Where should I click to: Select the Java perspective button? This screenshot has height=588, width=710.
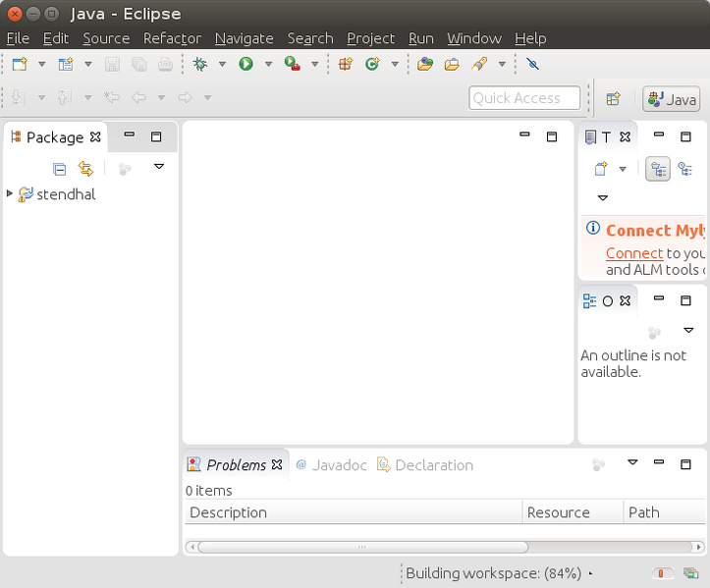click(672, 99)
